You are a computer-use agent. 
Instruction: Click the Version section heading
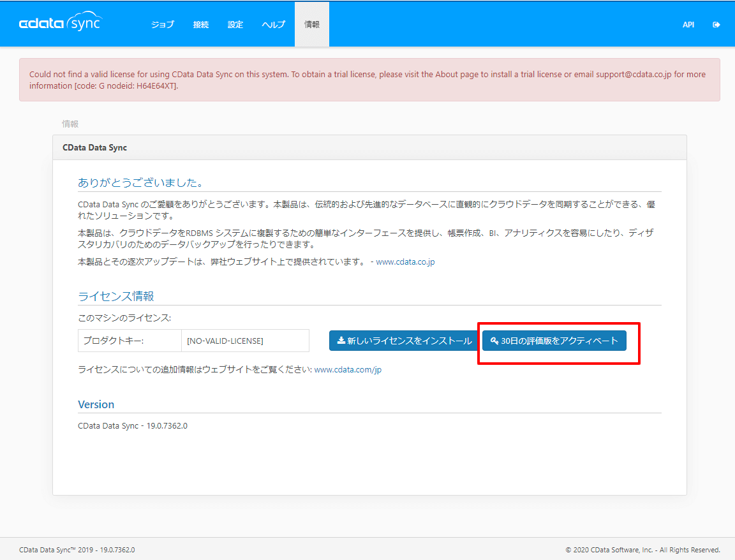(x=96, y=404)
